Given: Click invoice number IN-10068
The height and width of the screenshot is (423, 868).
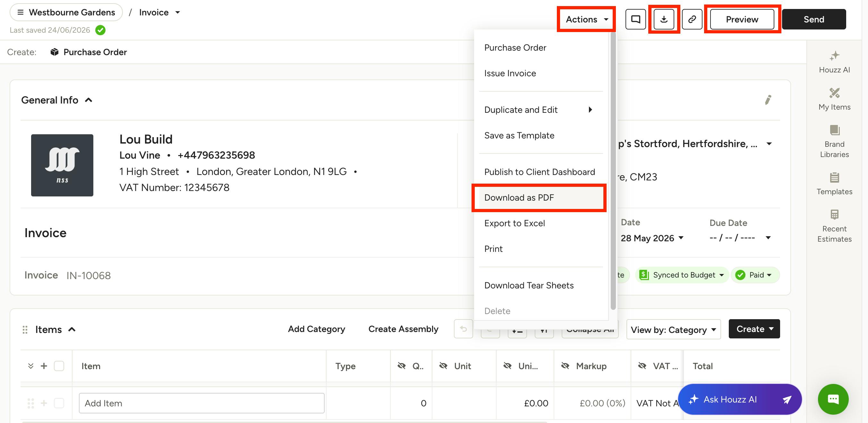Looking at the screenshot, I should (x=89, y=276).
